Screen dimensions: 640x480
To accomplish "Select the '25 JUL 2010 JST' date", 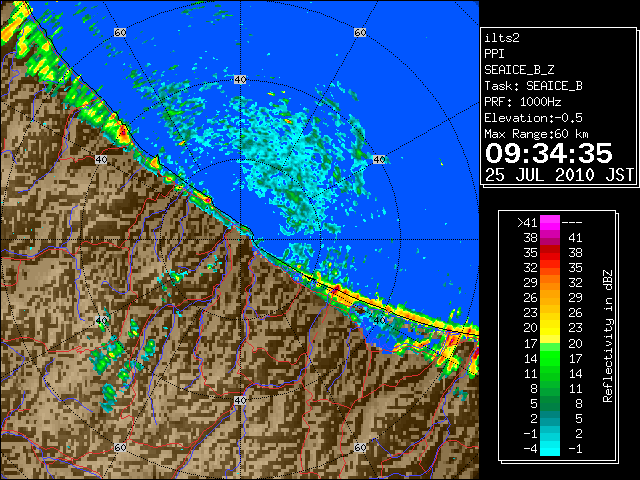I will (559, 175).
